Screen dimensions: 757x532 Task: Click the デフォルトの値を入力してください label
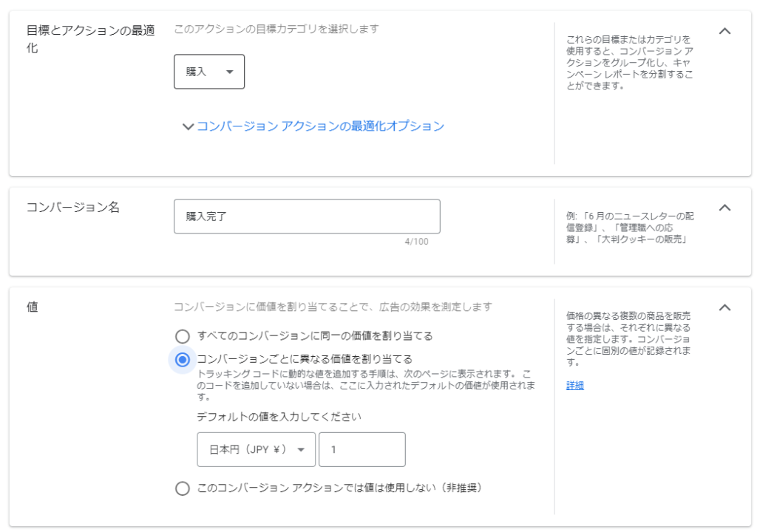tap(279, 417)
